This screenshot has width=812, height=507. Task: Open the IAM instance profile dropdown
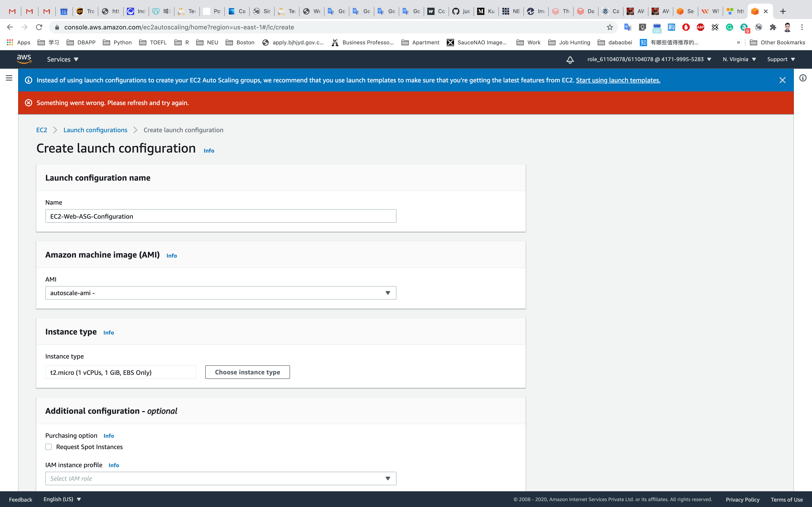220,478
